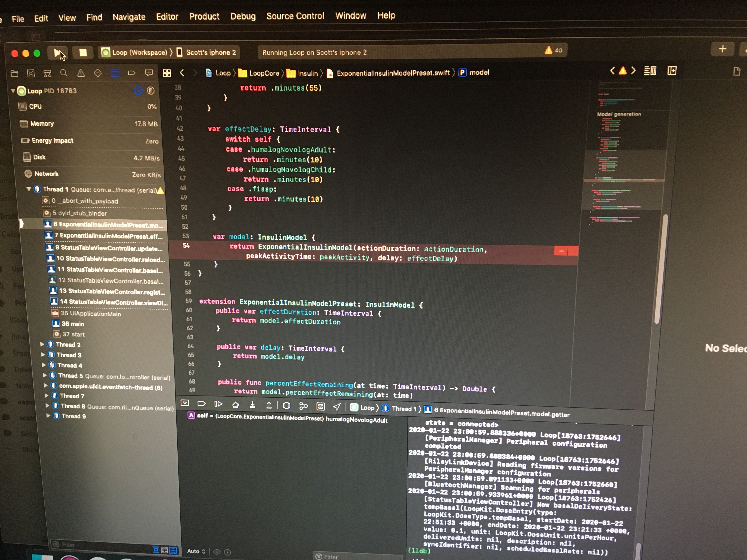747x560 pixels.
Task: Select the Debug navigator icon
Action: point(115,73)
